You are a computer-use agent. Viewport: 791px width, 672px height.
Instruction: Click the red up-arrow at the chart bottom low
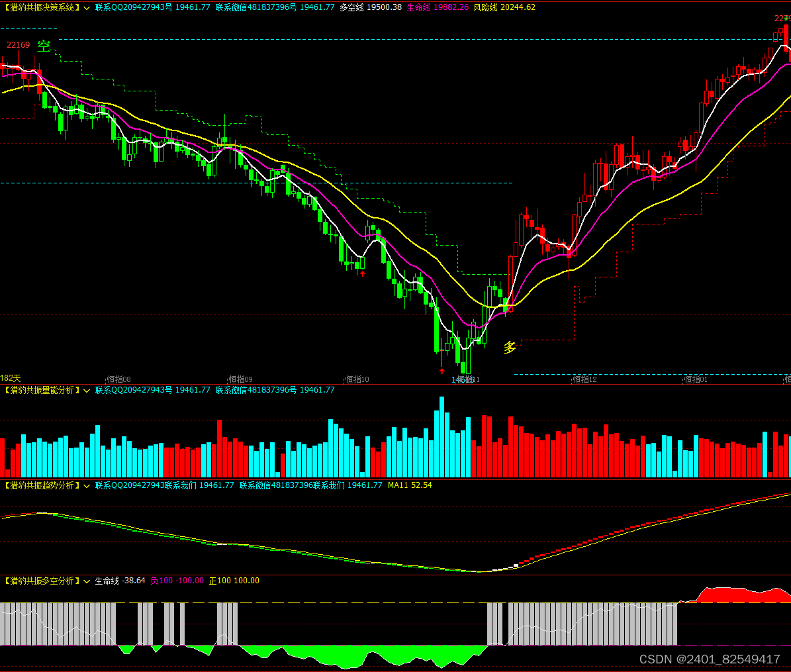point(442,371)
